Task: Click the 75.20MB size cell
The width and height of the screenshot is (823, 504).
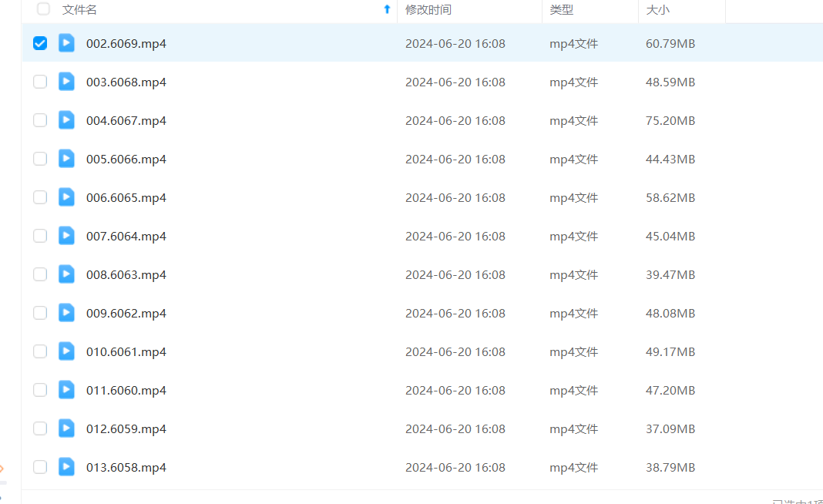Action: pyautogui.click(x=670, y=120)
